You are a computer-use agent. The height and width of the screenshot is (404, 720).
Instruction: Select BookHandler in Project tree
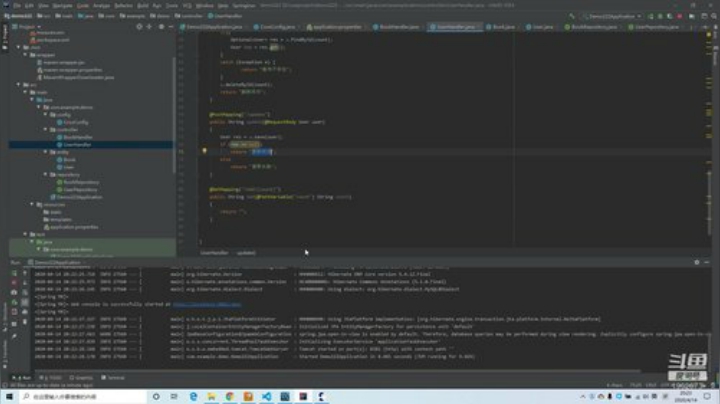coord(78,137)
